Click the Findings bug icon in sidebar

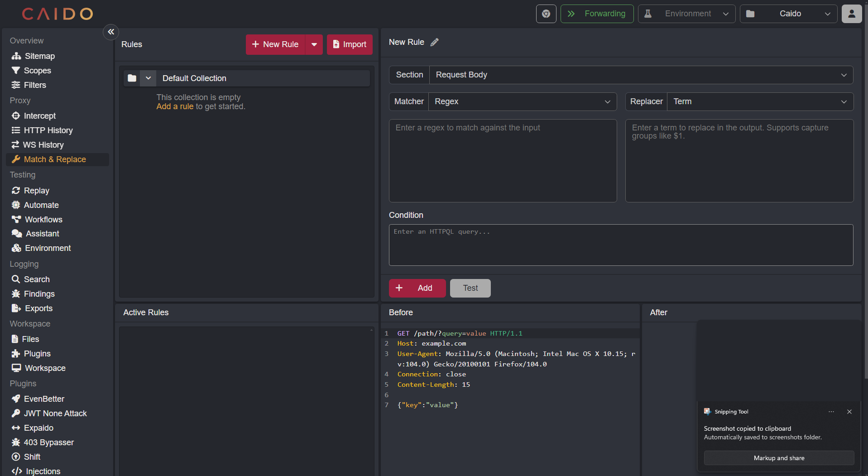(16, 294)
